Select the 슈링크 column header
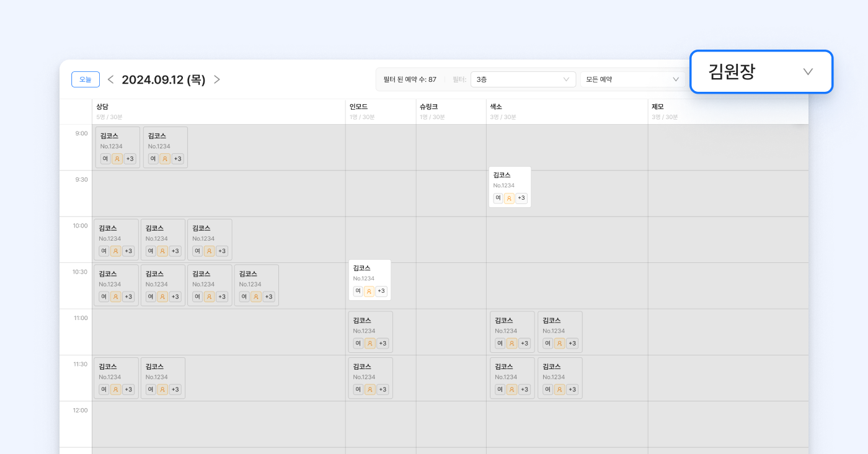 coord(451,112)
